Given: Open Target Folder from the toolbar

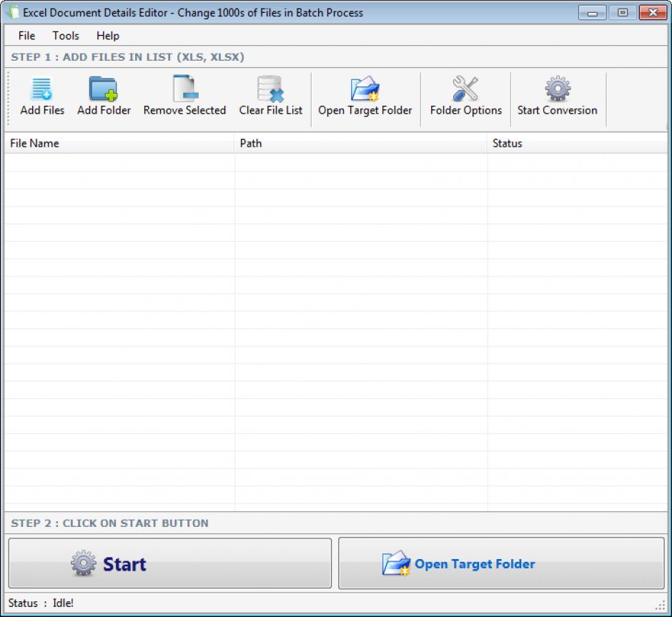Looking at the screenshot, I should tap(365, 90).
